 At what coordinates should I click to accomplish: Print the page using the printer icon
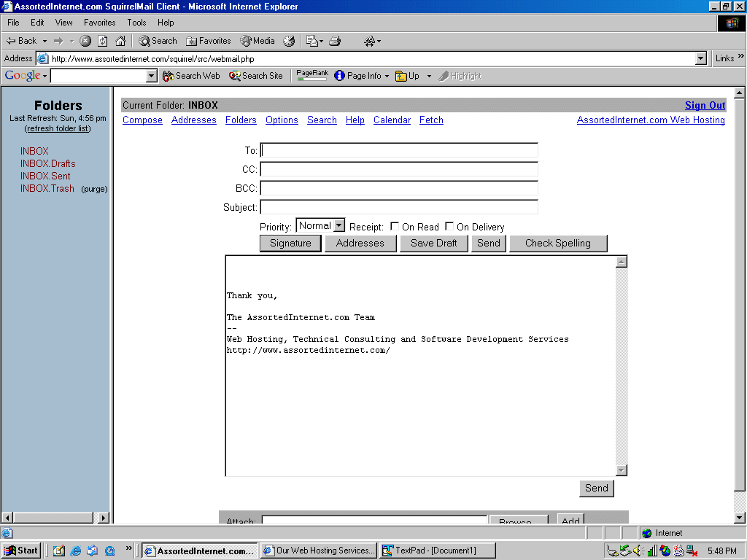pos(335,41)
